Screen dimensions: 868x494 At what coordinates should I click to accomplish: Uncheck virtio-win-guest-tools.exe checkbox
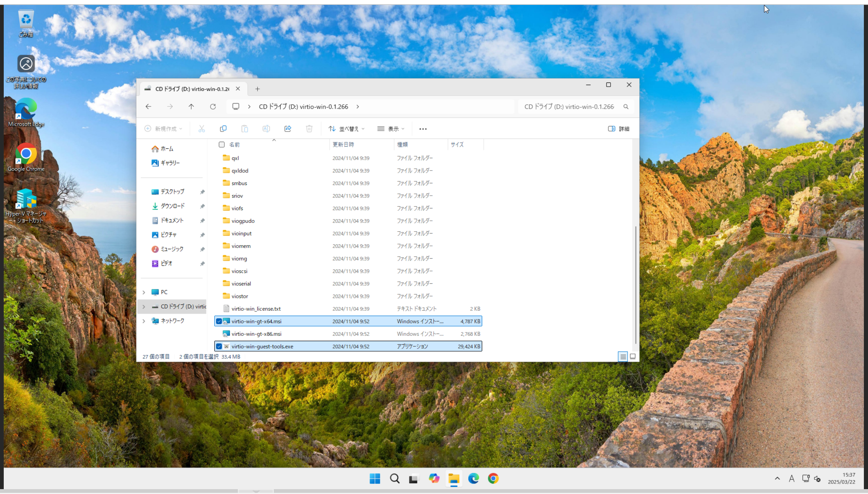(219, 346)
